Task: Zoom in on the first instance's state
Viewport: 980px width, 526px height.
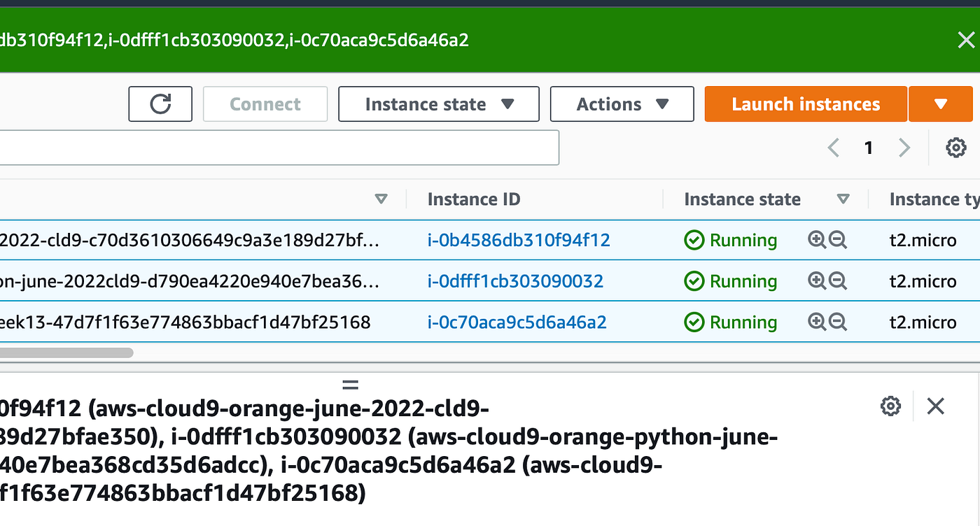Action: [817, 239]
